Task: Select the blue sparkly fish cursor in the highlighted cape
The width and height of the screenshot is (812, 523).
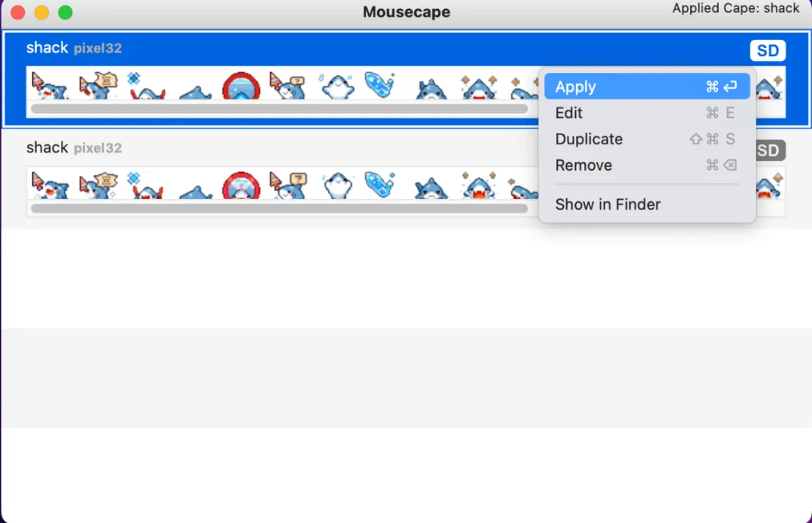Action: point(380,84)
